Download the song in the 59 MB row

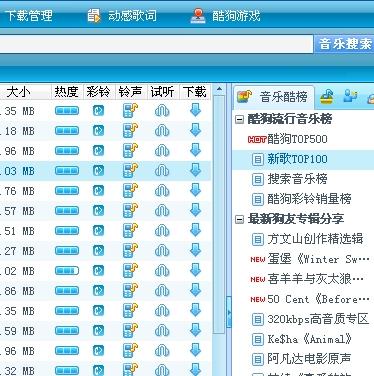click(195, 331)
